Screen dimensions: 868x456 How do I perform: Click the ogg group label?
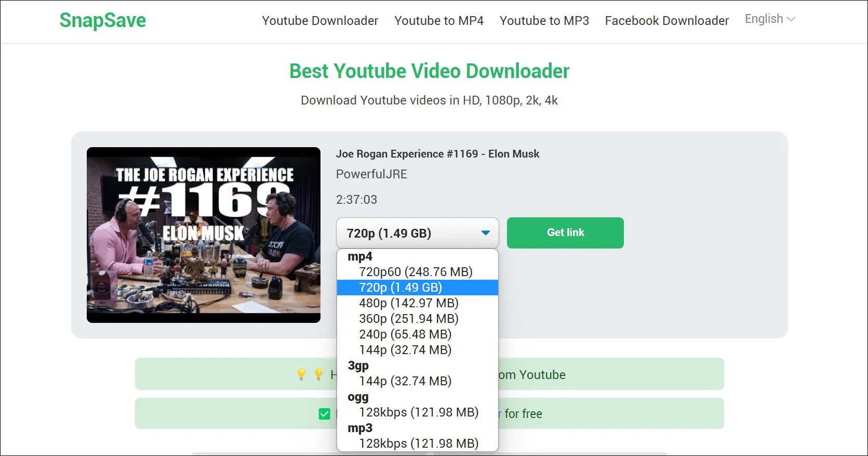pos(358,397)
